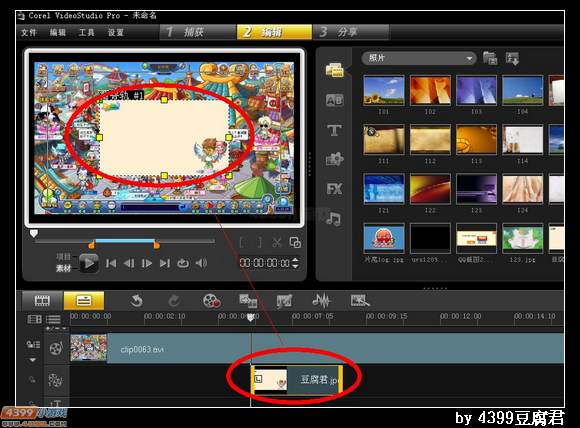580x428 pixels.
Task: Open the FX filter library
Action: tap(334, 189)
